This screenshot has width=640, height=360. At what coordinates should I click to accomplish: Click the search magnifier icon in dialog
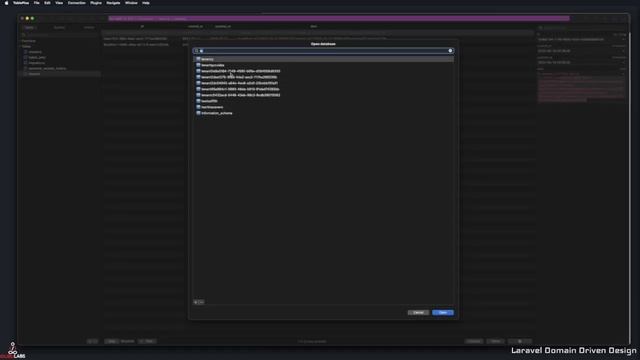point(196,51)
